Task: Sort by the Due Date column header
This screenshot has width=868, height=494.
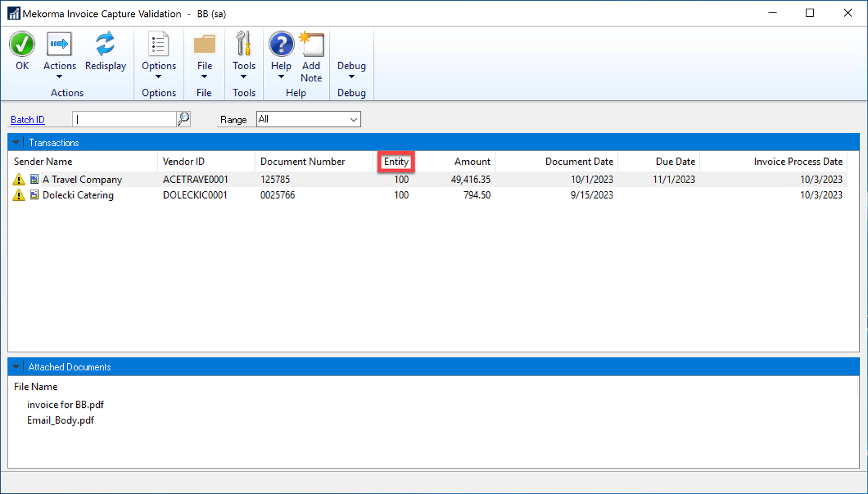Action: [x=676, y=161]
